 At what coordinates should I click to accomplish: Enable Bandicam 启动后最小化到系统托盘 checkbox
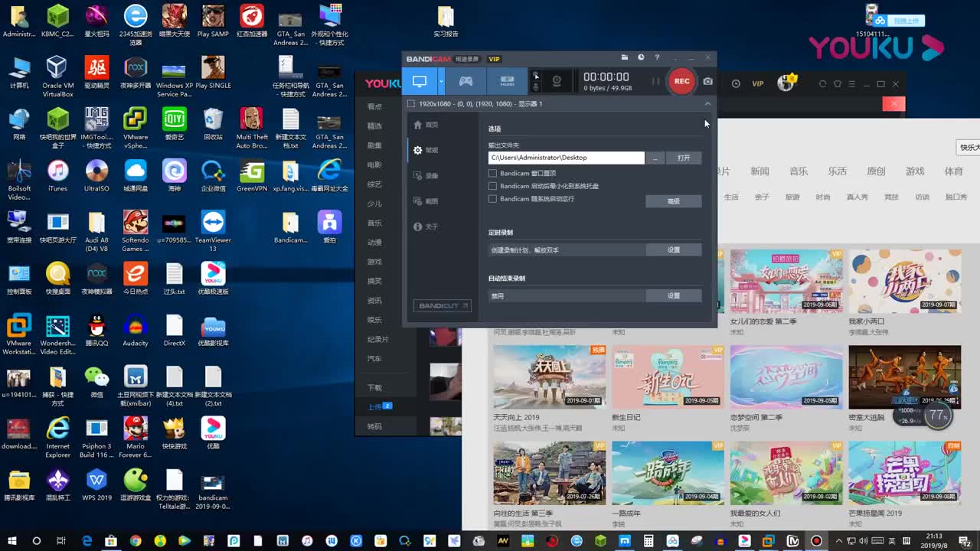click(492, 186)
